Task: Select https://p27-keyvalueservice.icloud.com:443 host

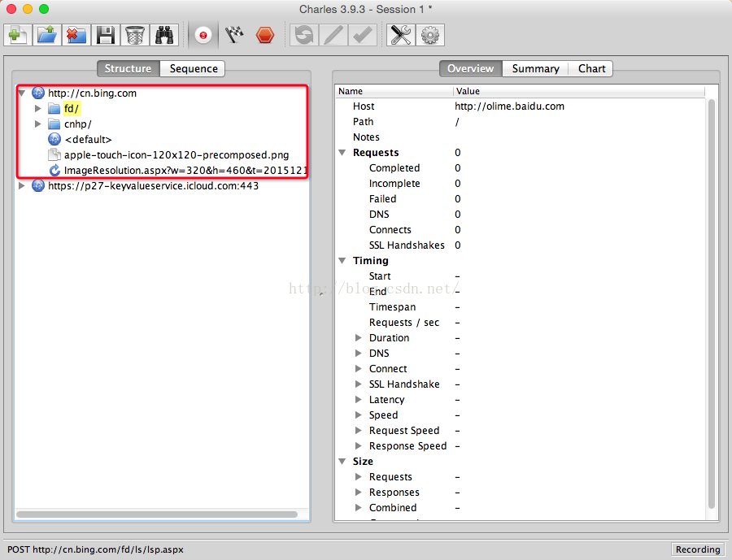Action: pos(153,186)
